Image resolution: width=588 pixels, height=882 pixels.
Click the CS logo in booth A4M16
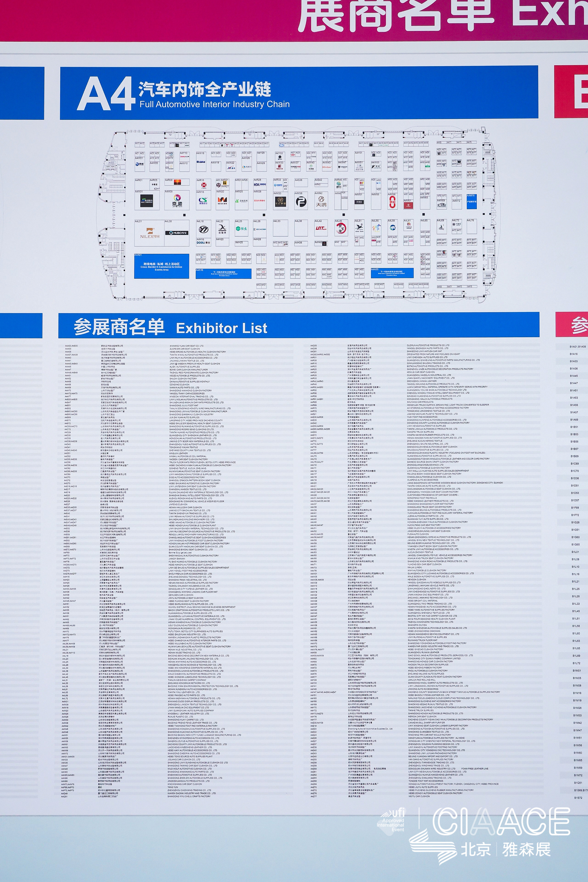tap(203, 201)
